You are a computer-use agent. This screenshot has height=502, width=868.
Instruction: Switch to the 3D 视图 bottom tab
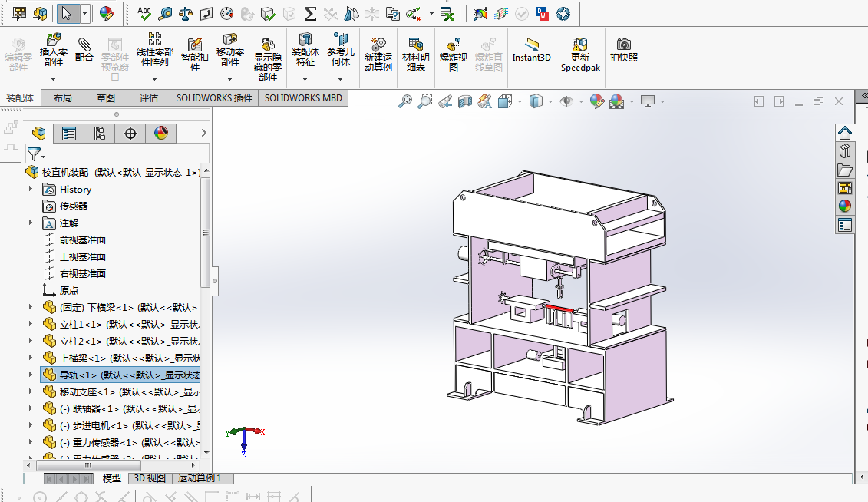pyautogui.click(x=150, y=478)
